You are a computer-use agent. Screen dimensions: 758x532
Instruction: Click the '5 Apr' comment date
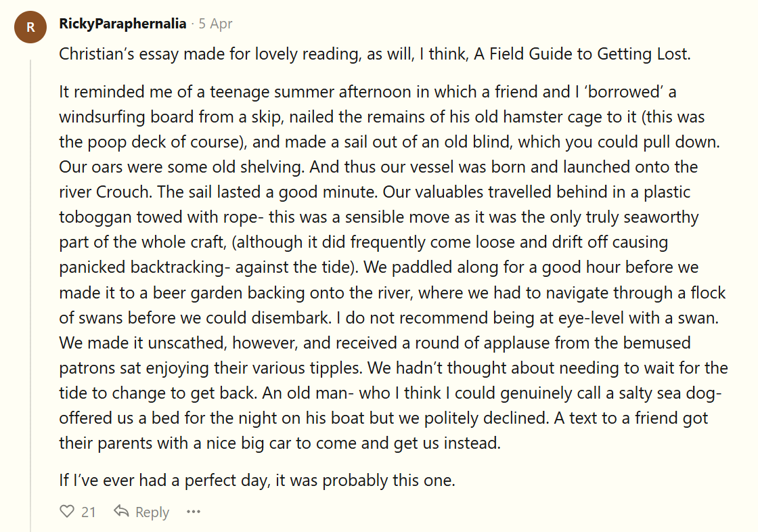[215, 24]
